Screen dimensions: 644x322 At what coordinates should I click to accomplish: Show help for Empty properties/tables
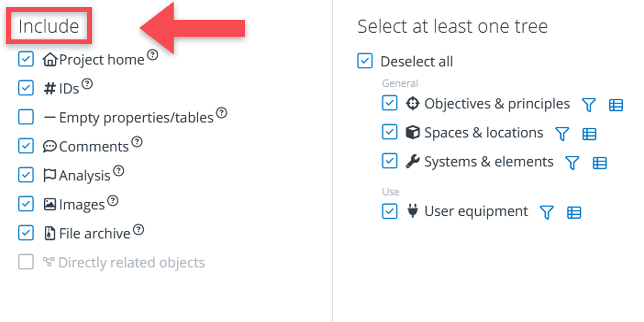tap(221, 113)
